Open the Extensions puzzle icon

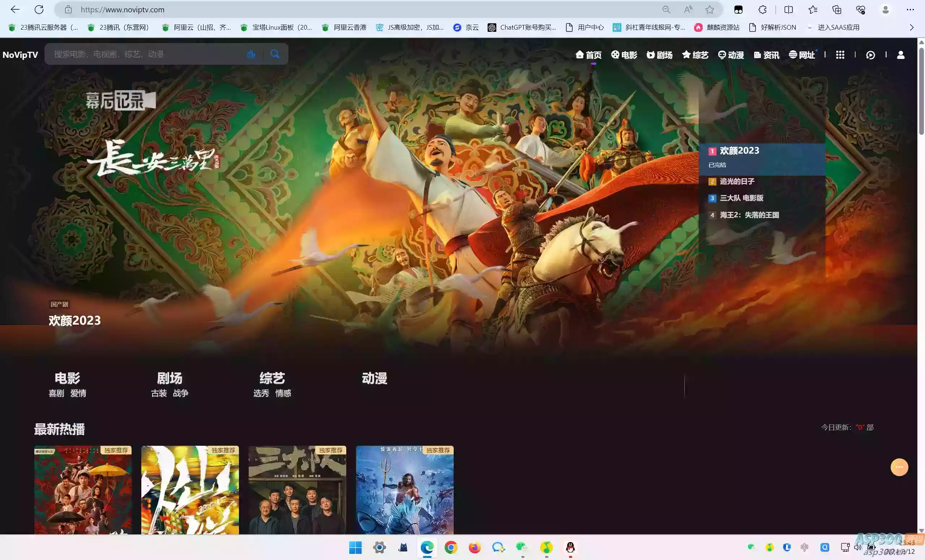(762, 10)
